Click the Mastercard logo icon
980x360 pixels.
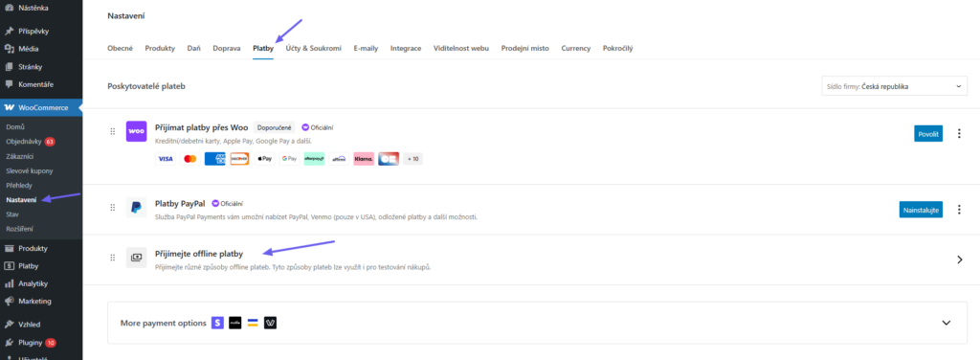pos(190,159)
